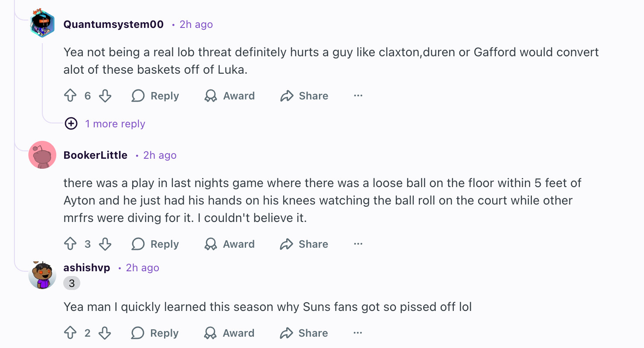Give an Award to Quantumsystem00's comment
This screenshot has width=644, height=348.
[x=230, y=96]
